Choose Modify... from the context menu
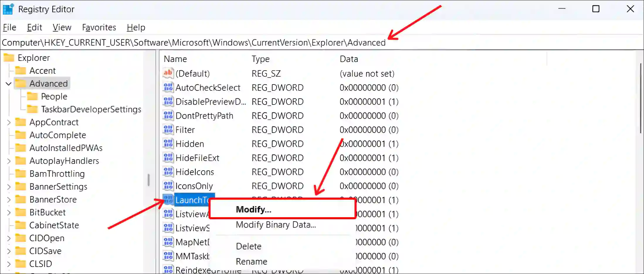The image size is (644, 274). pyautogui.click(x=283, y=209)
